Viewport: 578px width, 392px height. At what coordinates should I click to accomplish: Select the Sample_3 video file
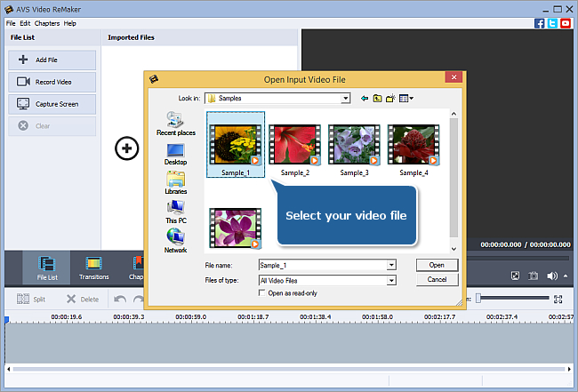pos(354,150)
